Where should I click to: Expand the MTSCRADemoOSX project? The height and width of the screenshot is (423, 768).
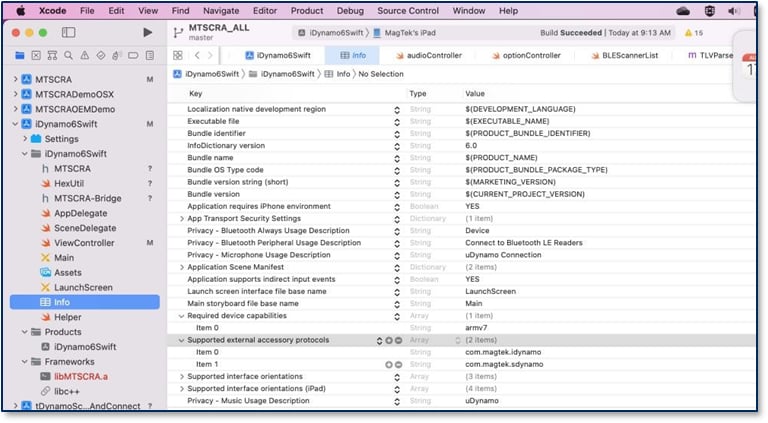15,94
